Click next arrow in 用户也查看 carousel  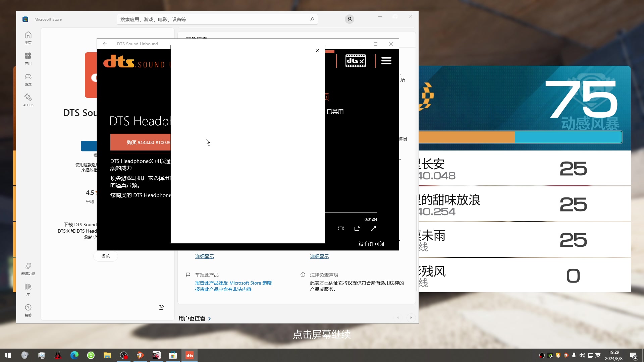click(411, 318)
